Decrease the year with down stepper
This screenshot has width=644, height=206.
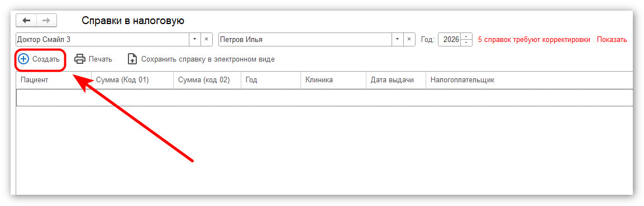[x=466, y=43]
